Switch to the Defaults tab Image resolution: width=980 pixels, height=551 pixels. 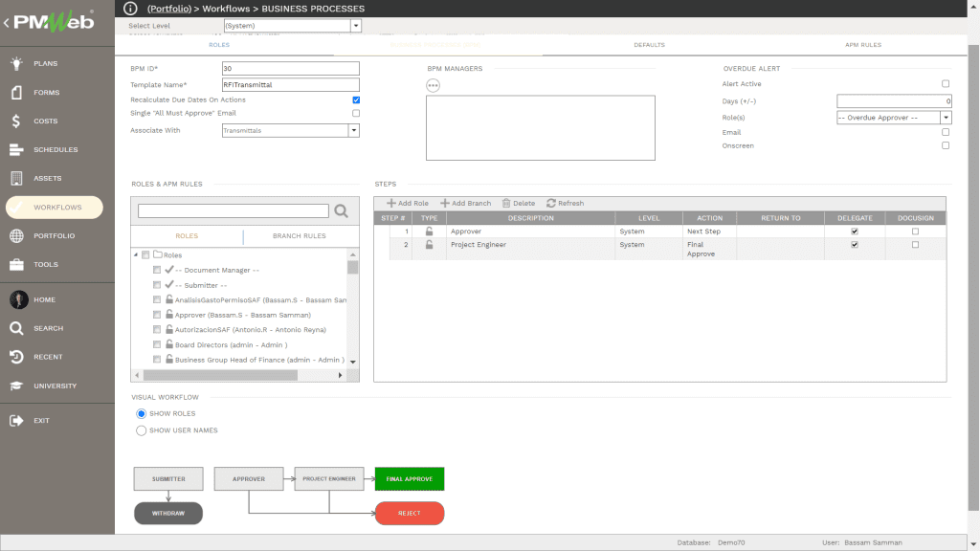pyautogui.click(x=650, y=45)
